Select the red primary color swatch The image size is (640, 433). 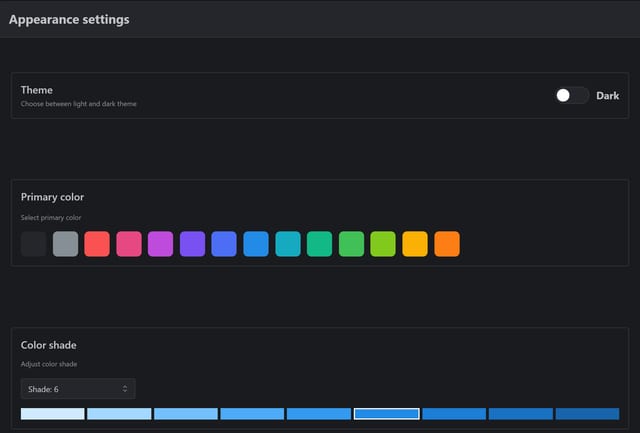(97, 244)
